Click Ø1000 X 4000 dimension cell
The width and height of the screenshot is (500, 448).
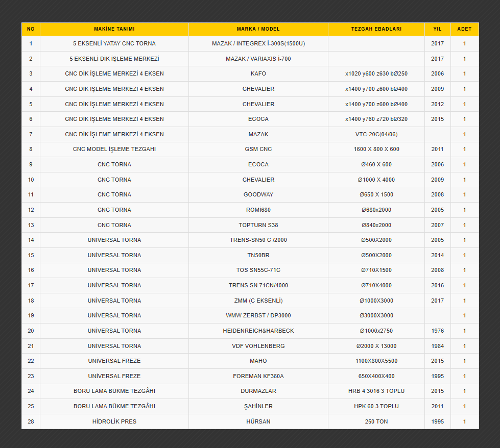(x=376, y=180)
